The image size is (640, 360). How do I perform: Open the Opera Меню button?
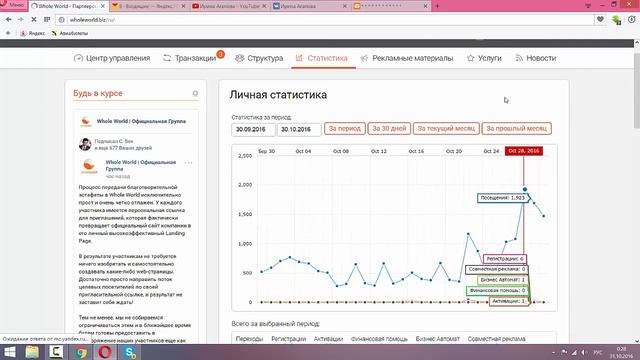tap(13, 5)
